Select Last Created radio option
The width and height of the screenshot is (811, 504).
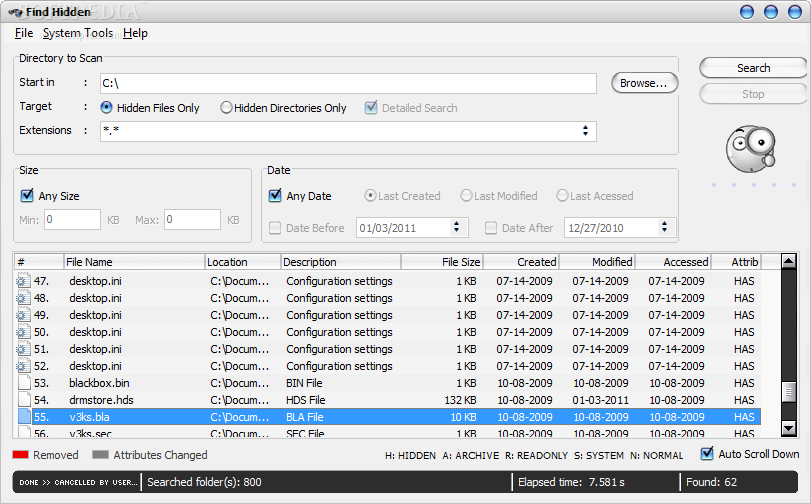[370, 196]
